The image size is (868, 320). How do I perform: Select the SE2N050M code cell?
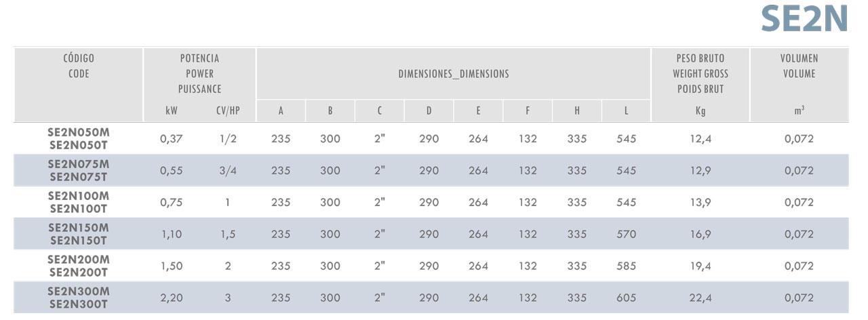pyautogui.click(x=79, y=134)
